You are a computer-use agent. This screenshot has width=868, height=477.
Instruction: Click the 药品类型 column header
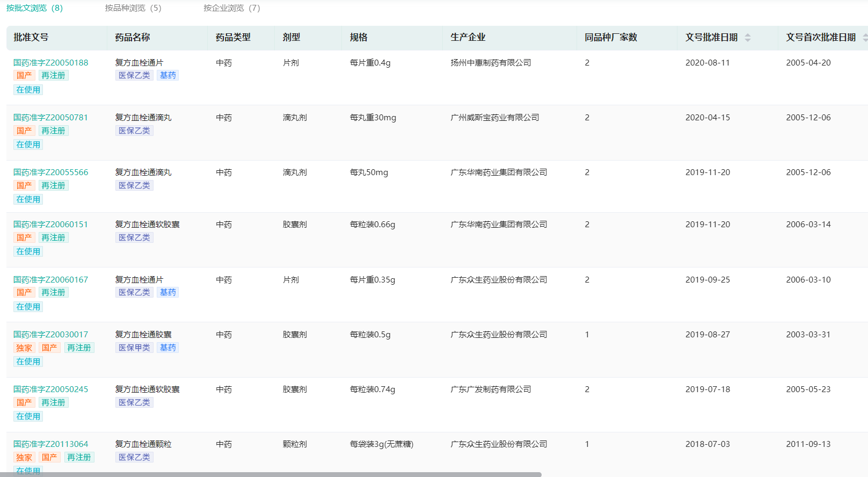point(233,38)
